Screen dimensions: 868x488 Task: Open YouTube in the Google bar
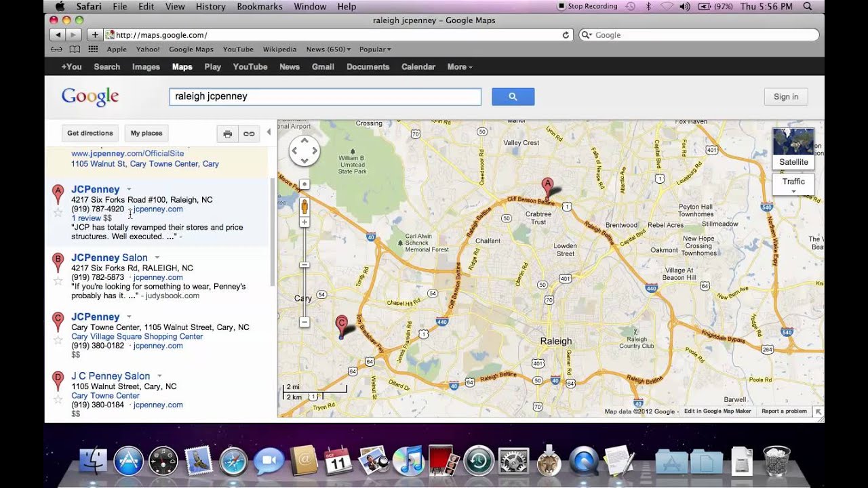tap(250, 66)
